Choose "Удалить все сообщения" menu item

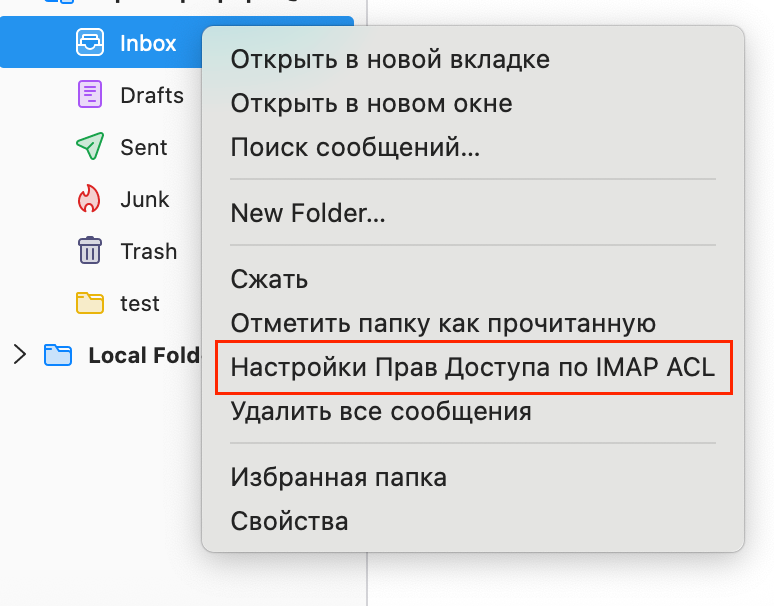point(380,410)
